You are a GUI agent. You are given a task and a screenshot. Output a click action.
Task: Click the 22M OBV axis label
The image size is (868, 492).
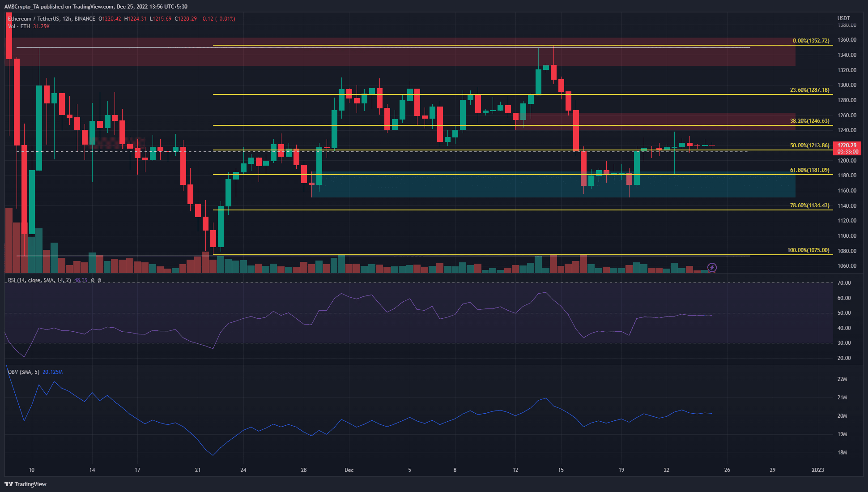[x=842, y=379]
